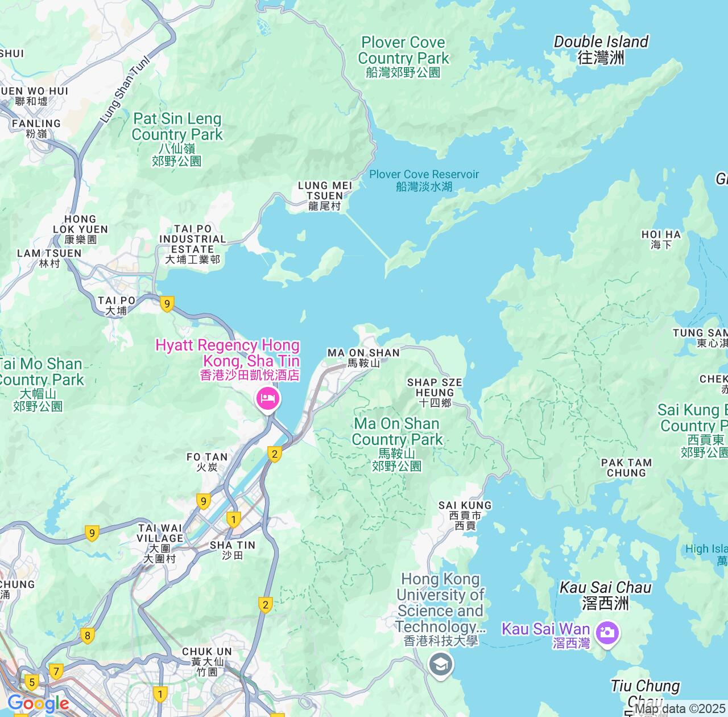The width and height of the screenshot is (728, 717).
Task: Open the Google logo link
Action: coord(38,704)
